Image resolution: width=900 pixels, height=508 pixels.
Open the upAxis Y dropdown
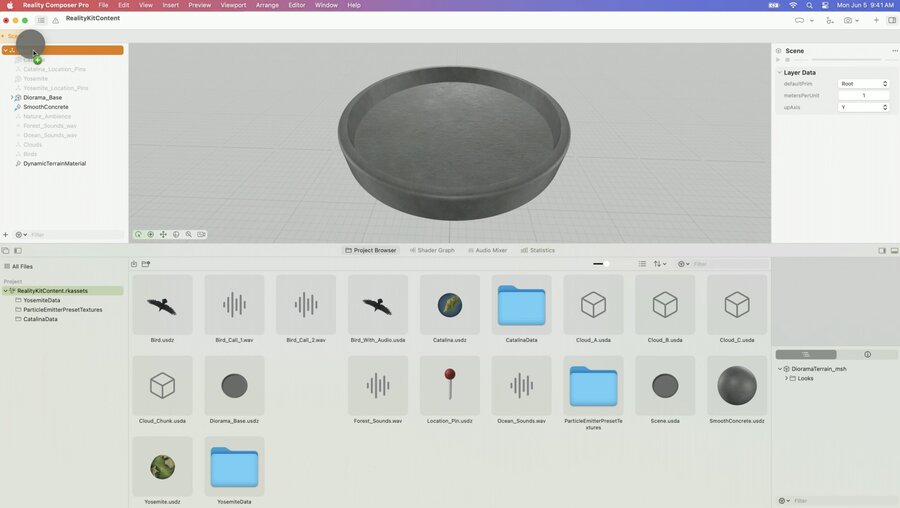pyautogui.click(x=863, y=107)
